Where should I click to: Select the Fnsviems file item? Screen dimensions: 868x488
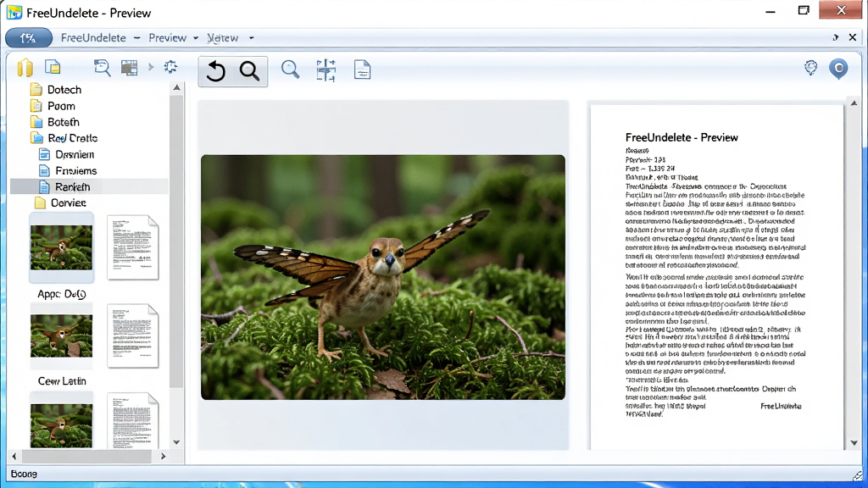click(x=75, y=170)
